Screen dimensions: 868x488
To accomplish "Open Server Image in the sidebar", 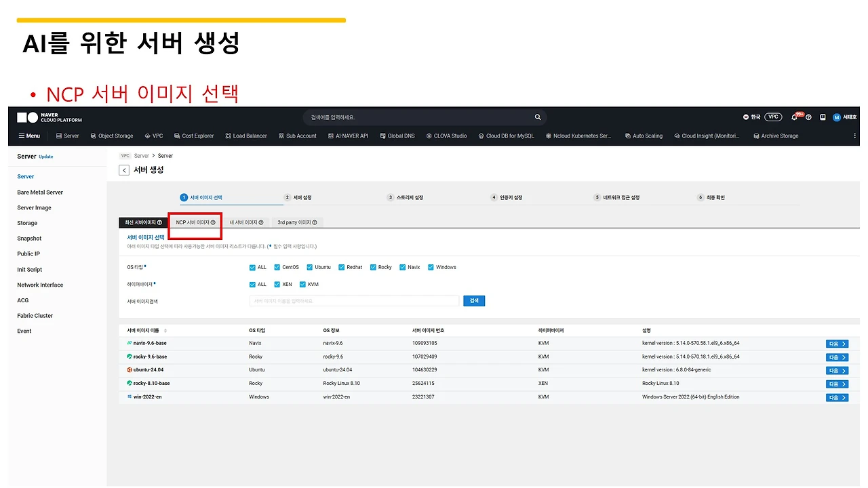I will tap(34, 208).
